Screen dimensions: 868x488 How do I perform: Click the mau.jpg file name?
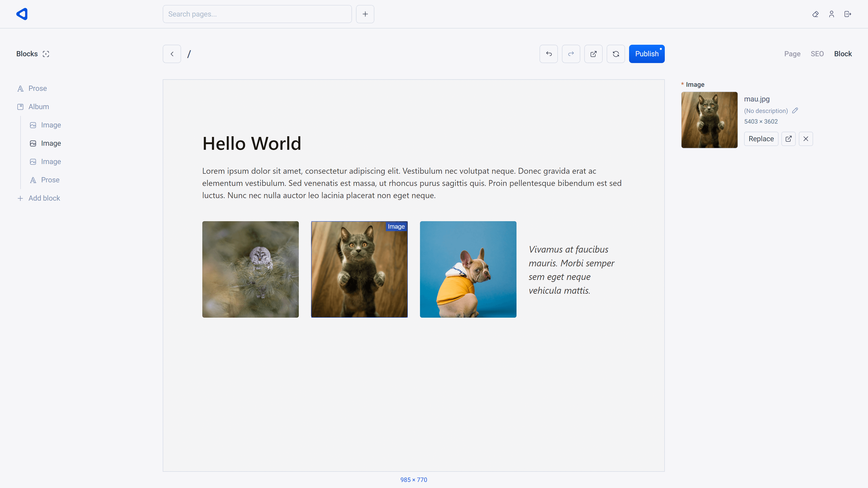pyautogui.click(x=757, y=99)
